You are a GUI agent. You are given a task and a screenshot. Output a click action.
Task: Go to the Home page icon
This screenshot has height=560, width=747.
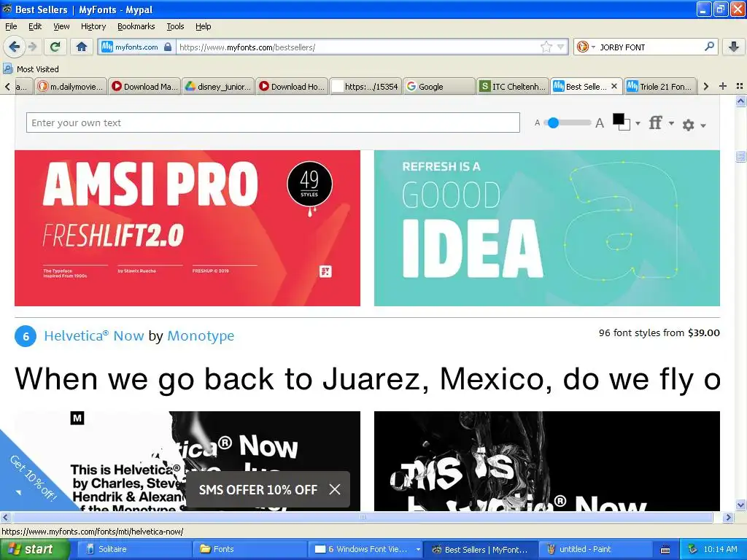(x=82, y=47)
